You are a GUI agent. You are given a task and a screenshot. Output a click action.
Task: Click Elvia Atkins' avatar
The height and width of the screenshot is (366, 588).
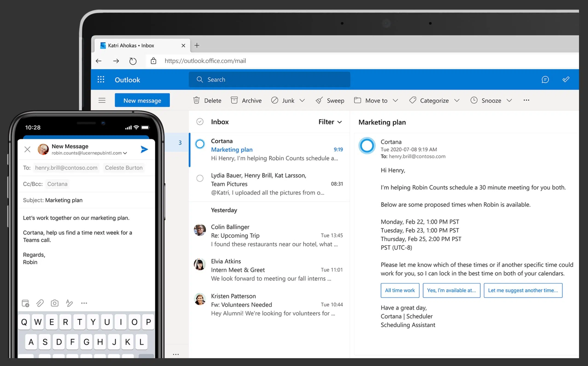[200, 264]
